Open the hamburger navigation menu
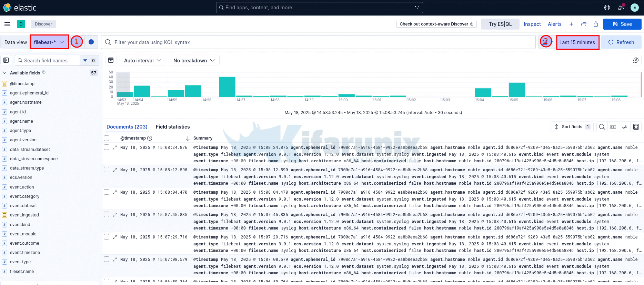 click(7, 24)
